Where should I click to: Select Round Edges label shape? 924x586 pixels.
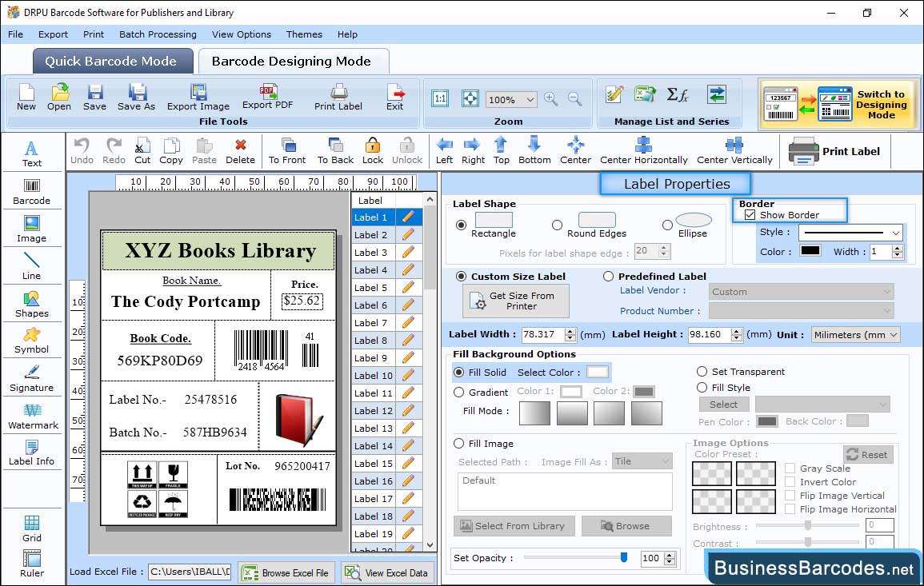[557, 225]
